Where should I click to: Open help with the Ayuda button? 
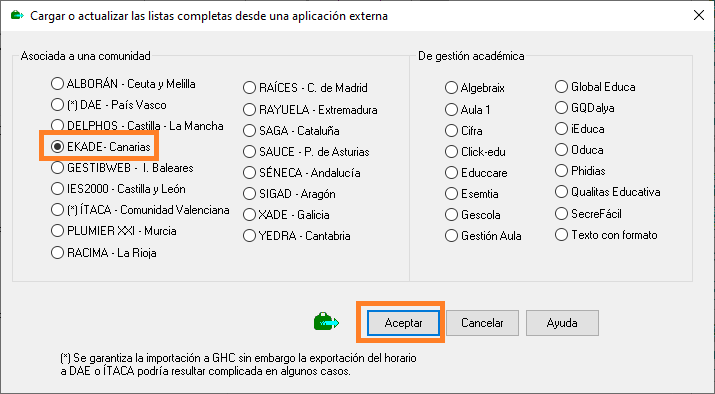(x=562, y=323)
